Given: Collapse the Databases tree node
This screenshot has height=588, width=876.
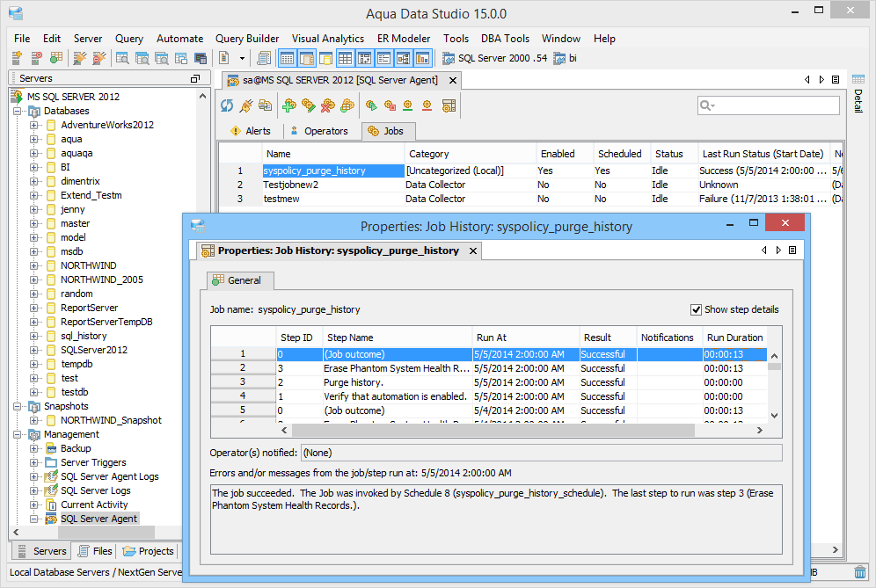Looking at the screenshot, I should 17,111.
